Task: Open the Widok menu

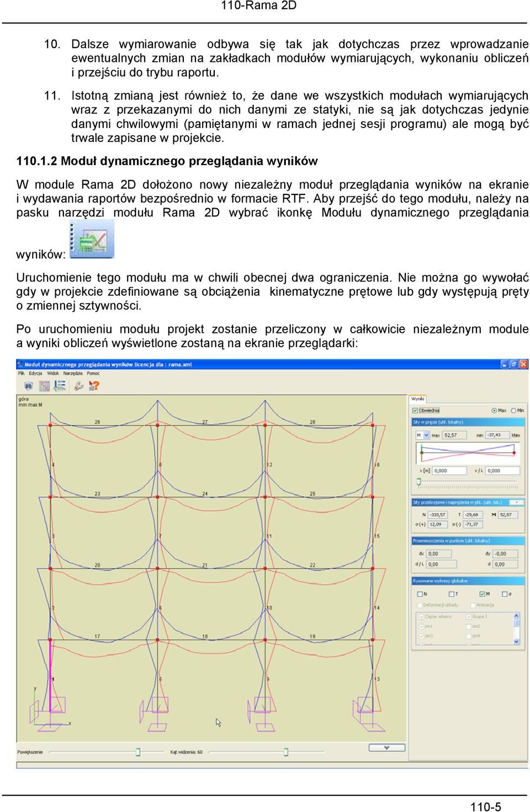Action: 53,373
